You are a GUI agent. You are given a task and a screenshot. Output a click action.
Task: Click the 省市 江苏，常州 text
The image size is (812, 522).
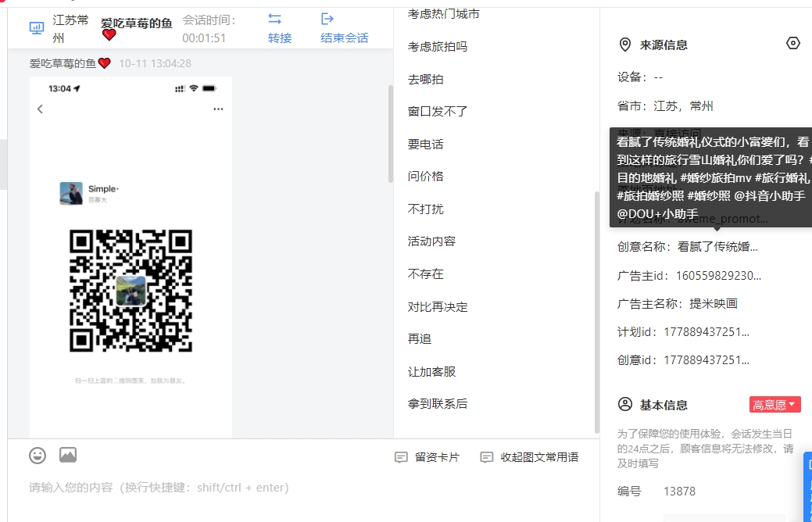665,106
